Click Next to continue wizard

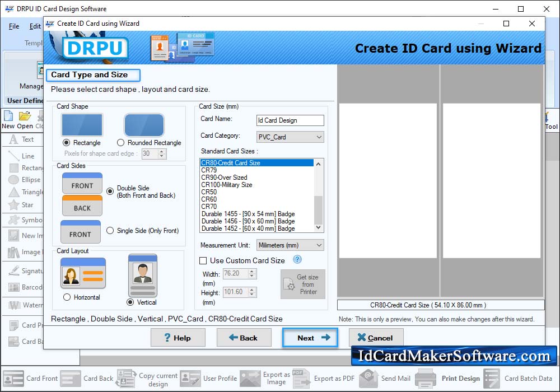point(310,338)
